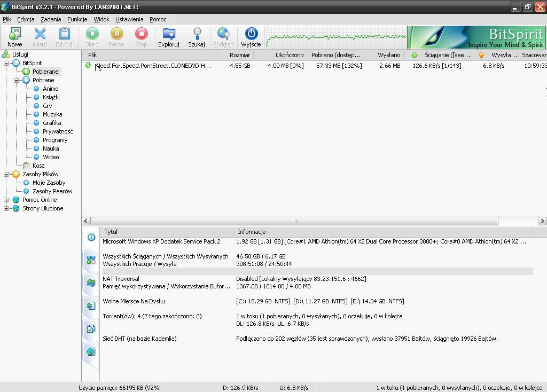Select the Nauka category
This screenshot has height=392, width=547.
tap(51, 148)
